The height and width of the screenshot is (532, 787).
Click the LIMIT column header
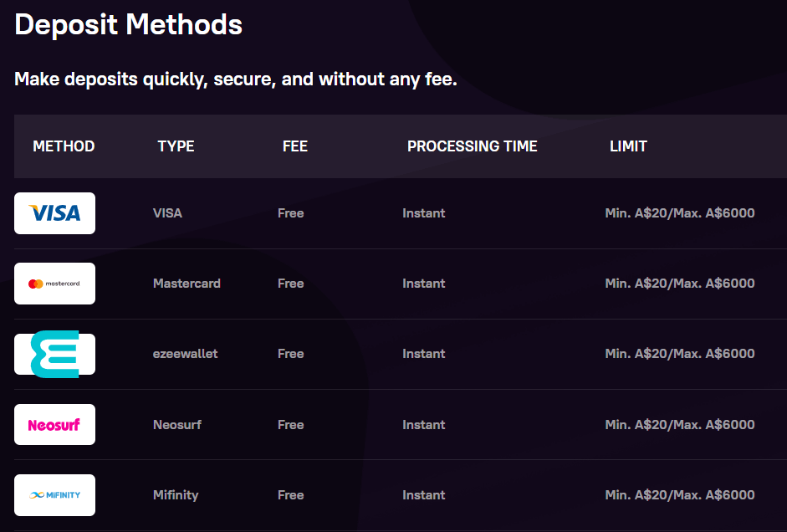pyautogui.click(x=628, y=146)
